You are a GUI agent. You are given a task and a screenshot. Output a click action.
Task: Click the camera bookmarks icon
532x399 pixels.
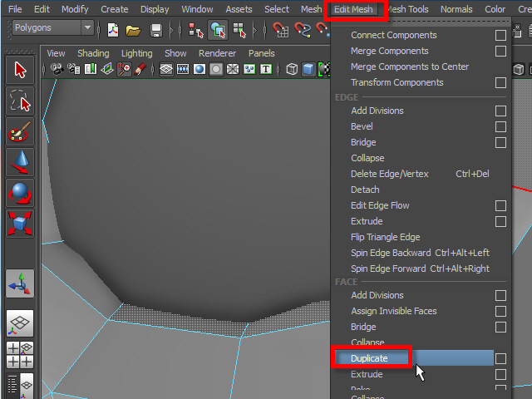91,69
